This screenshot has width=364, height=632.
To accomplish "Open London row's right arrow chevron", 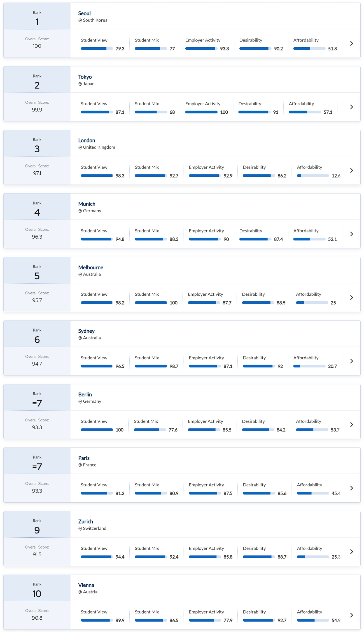I will [x=351, y=171].
